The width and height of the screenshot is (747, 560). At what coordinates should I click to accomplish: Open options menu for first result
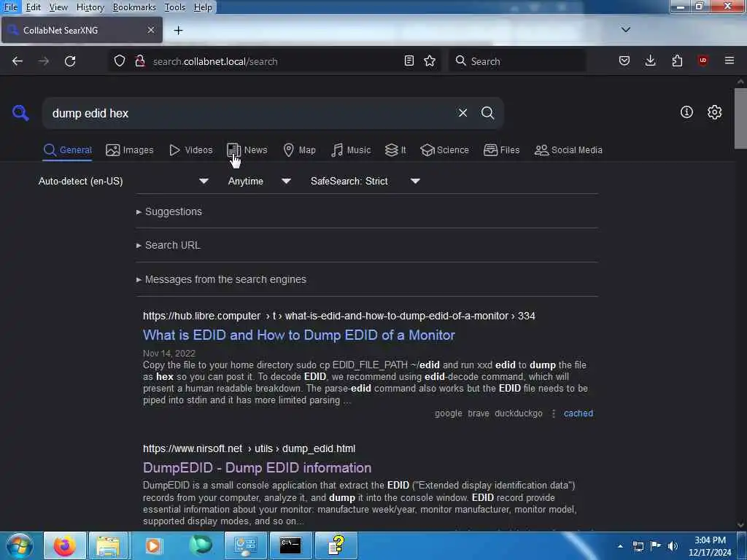(x=553, y=413)
